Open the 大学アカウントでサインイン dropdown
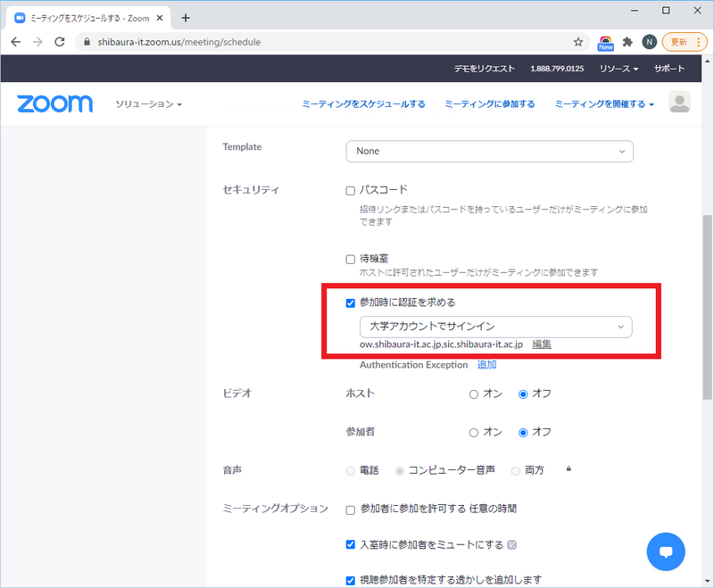The width and height of the screenshot is (714, 588). [x=496, y=327]
